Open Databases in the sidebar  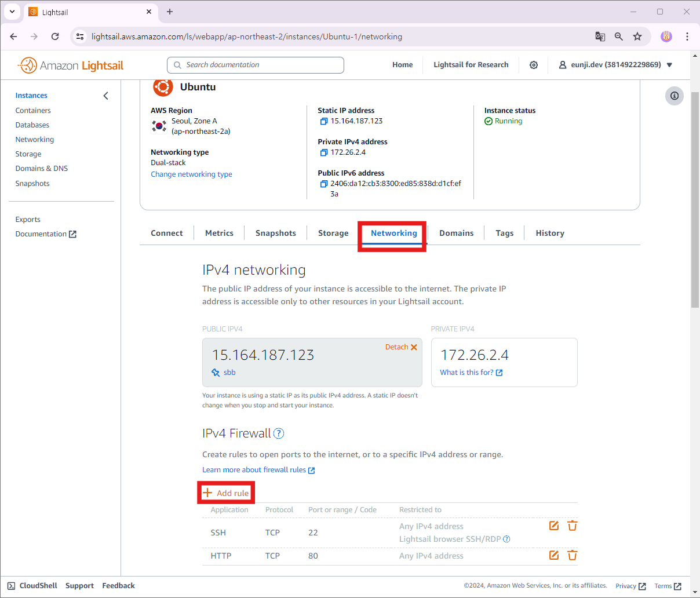pos(32,125)
